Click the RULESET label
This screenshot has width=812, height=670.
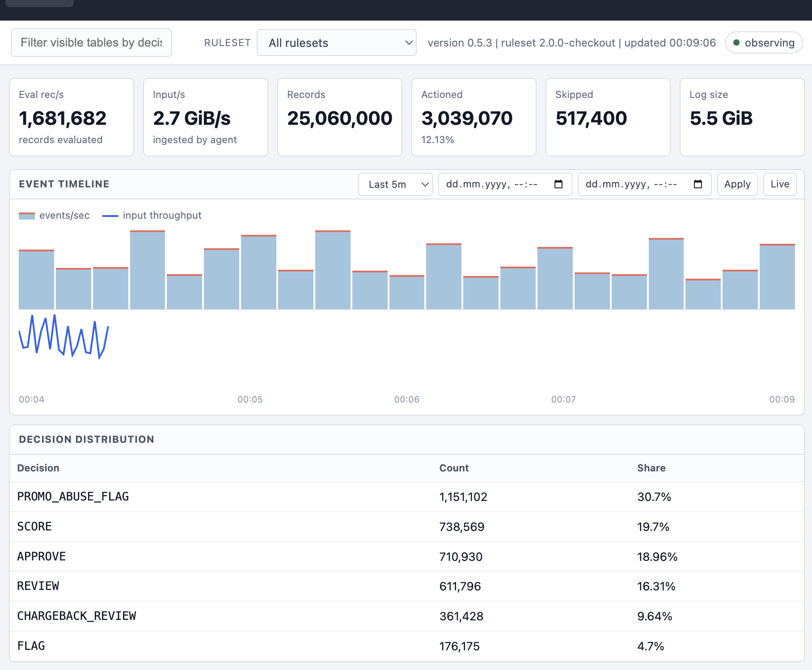point(227,43)
